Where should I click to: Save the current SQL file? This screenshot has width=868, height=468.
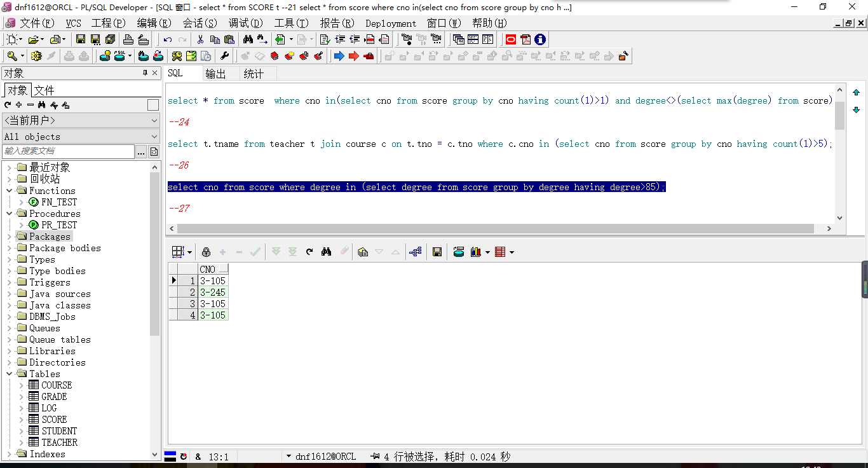tap(81, 39)
